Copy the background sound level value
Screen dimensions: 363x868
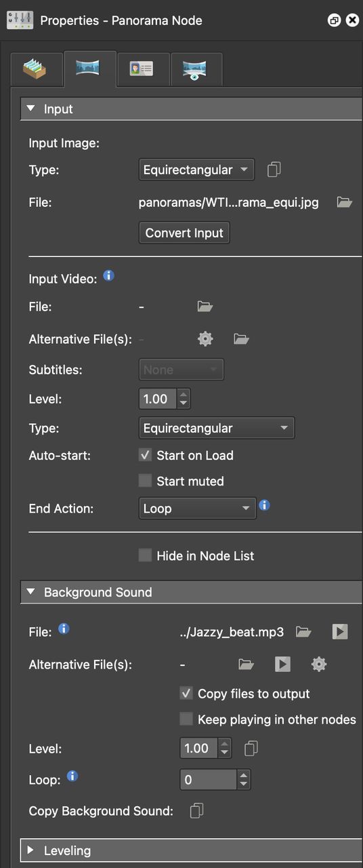[251, 749]
